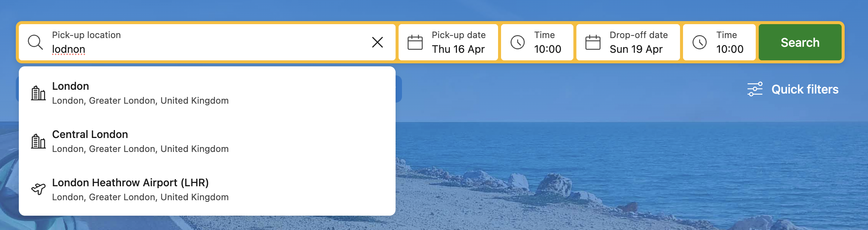
Task: Click the typed text "lodnon" in pick-up field
Action: point(69,49)
